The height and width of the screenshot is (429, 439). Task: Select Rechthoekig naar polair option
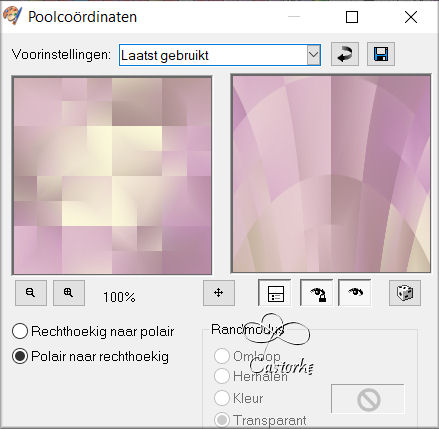[x=93, y=331]
